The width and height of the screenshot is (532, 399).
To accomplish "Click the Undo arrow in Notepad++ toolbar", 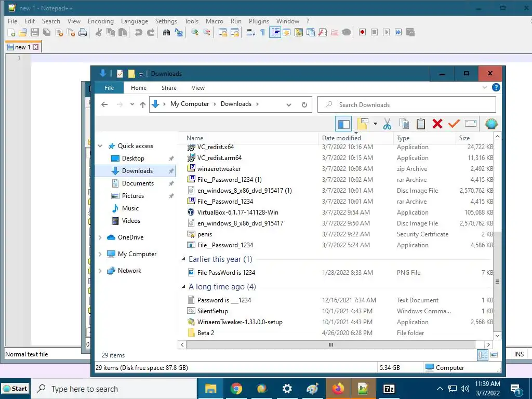I will 138,32.
